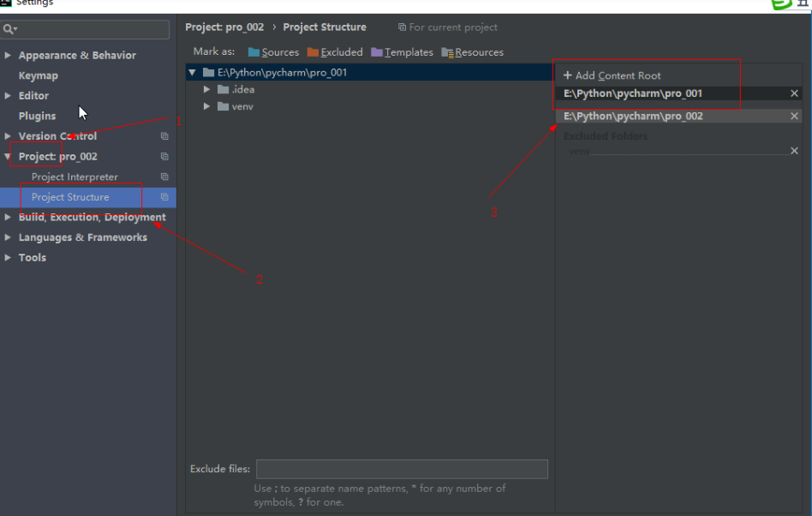
Task: Mark folder as Resources
Action: (472, 52)
